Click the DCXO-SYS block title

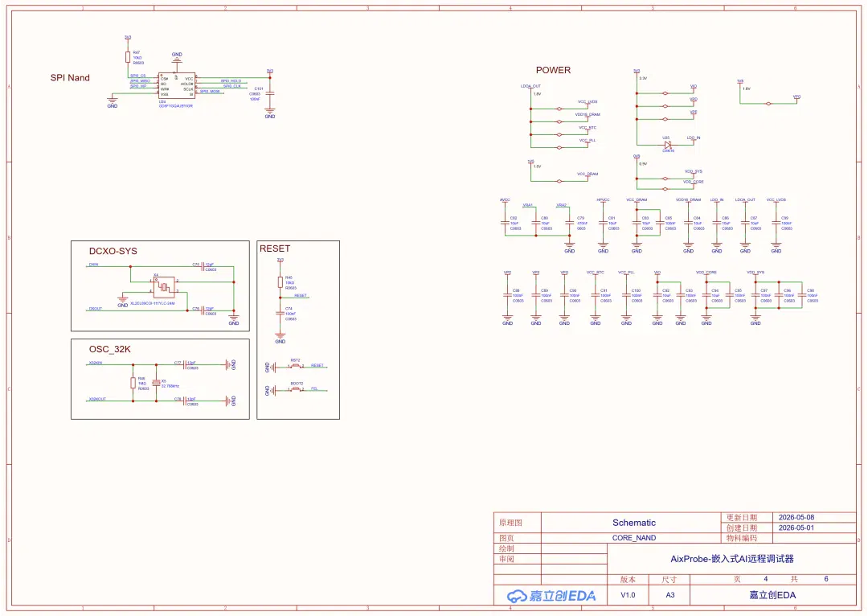[x=113, y=251]
